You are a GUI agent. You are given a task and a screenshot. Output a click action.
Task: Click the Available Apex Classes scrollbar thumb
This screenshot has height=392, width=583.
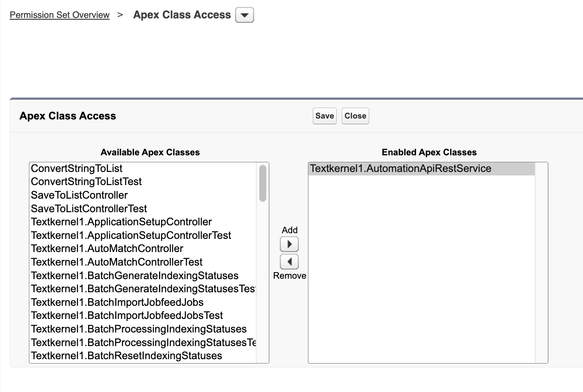tap(263, 183)
